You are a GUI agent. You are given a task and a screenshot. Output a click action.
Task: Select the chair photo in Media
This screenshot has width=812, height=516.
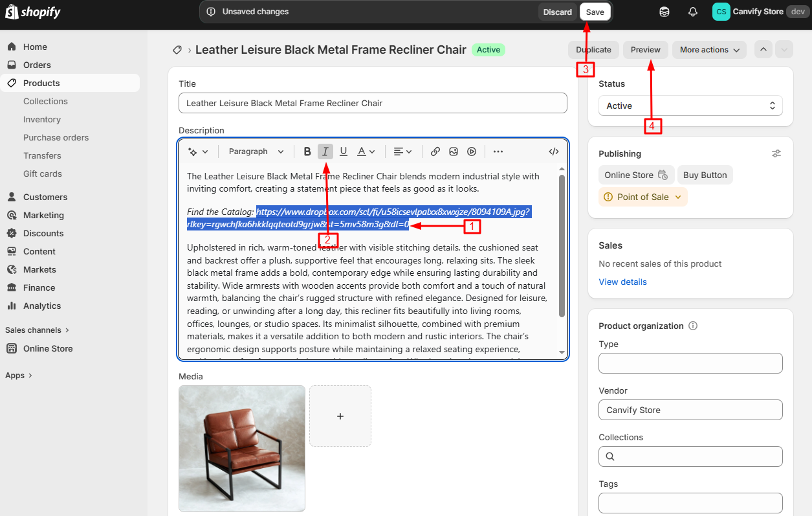241,448
